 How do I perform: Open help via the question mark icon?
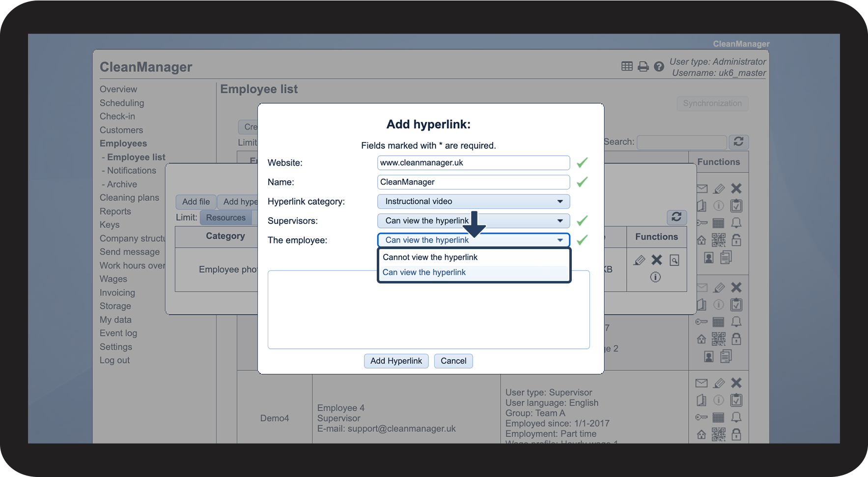tap(659, 66)
